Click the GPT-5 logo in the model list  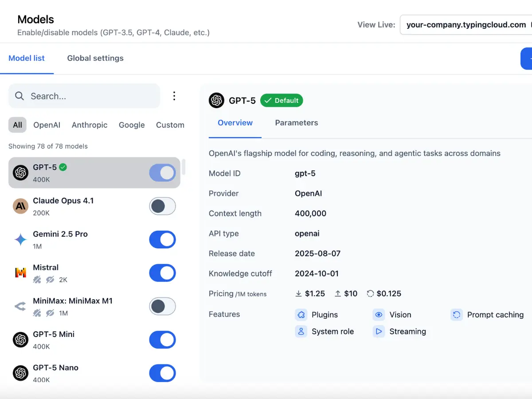tap(20, 173)
